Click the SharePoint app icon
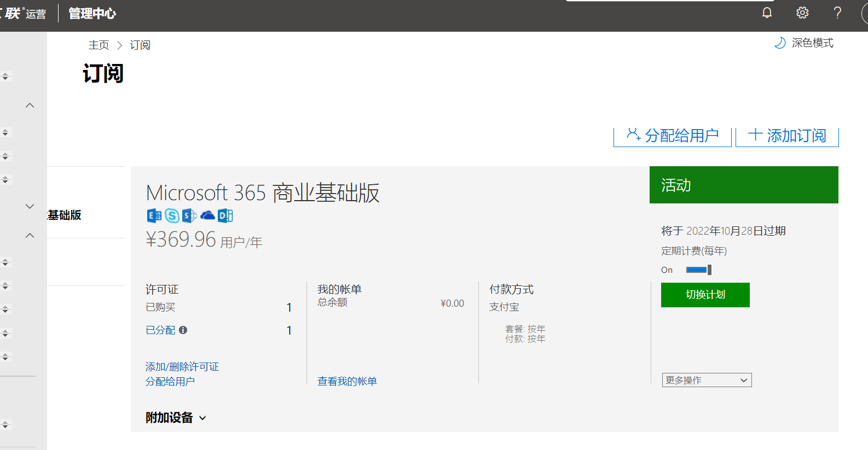Screen dimensions: 868x450 click(189, 215)
